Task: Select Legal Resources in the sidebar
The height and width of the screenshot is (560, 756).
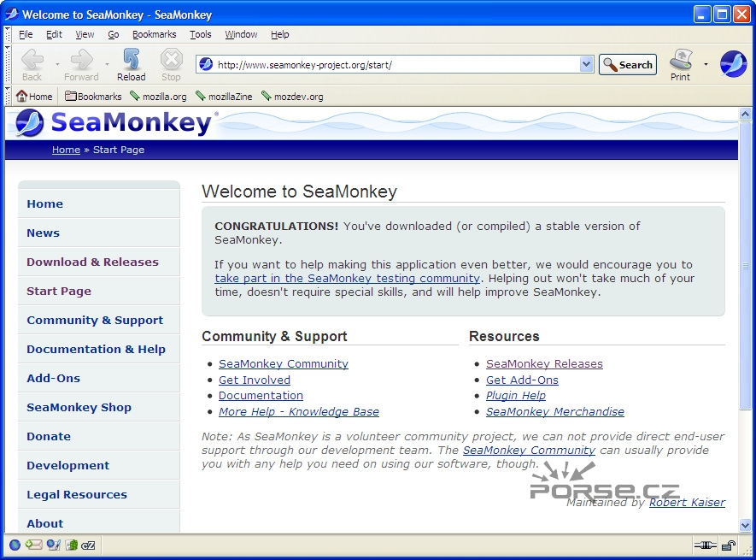Action: pyautogui.click(x=99, y=494)
